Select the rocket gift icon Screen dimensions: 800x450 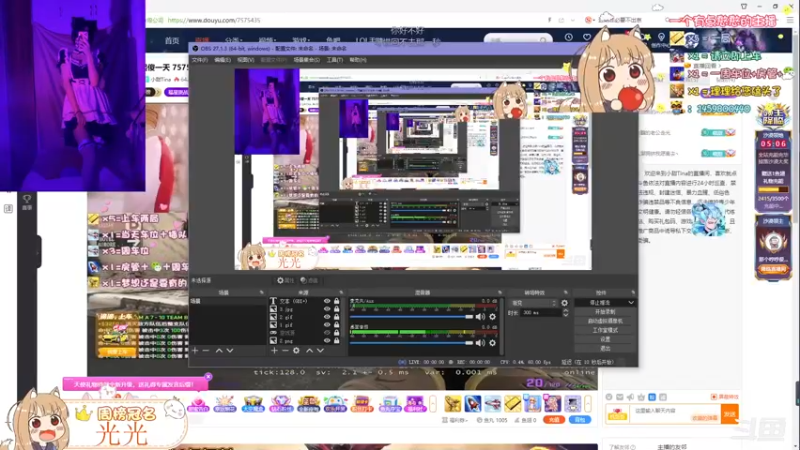473,404
